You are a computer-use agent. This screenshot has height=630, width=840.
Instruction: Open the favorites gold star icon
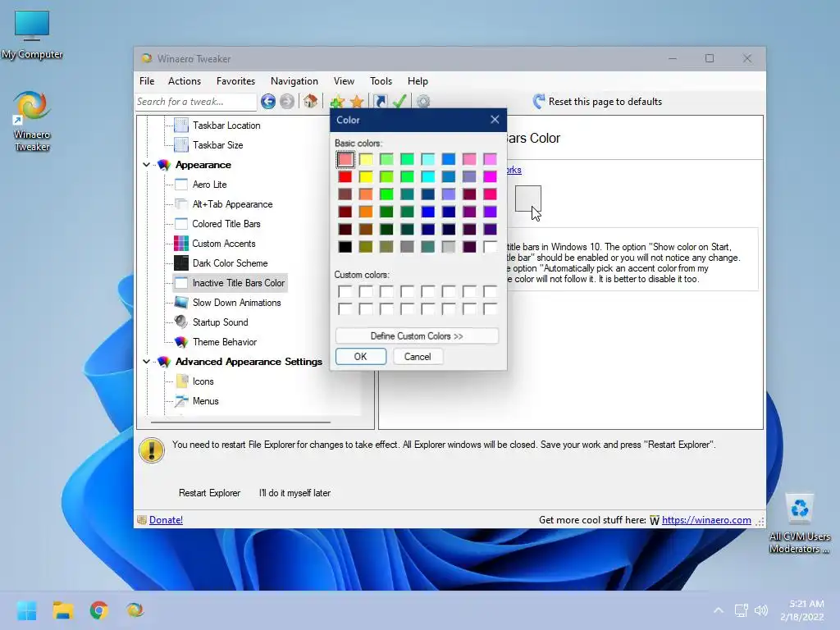(x=357, y=101)
